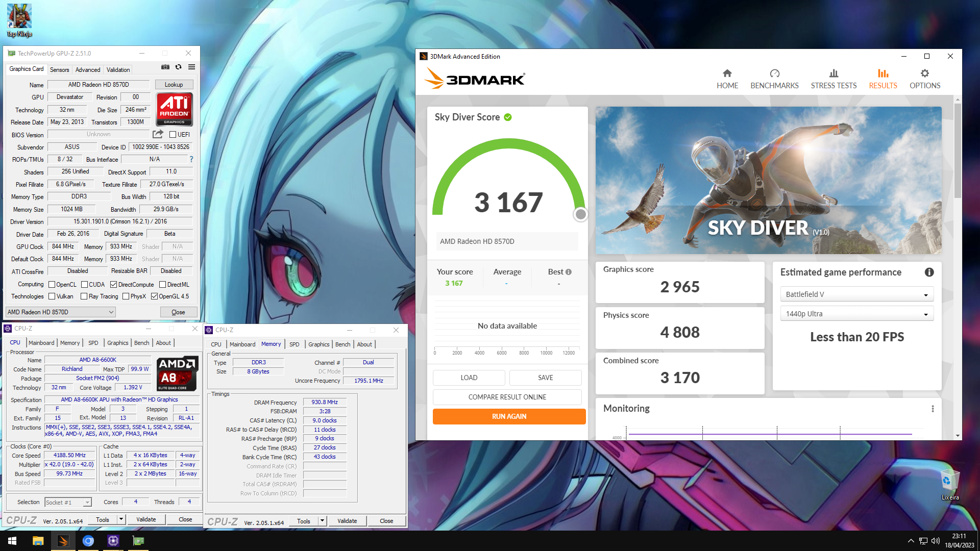Switch to 3DMark taskbar icon
This screenshot has width=980, height=551.
pyautogui.click(x=63, y=541)
